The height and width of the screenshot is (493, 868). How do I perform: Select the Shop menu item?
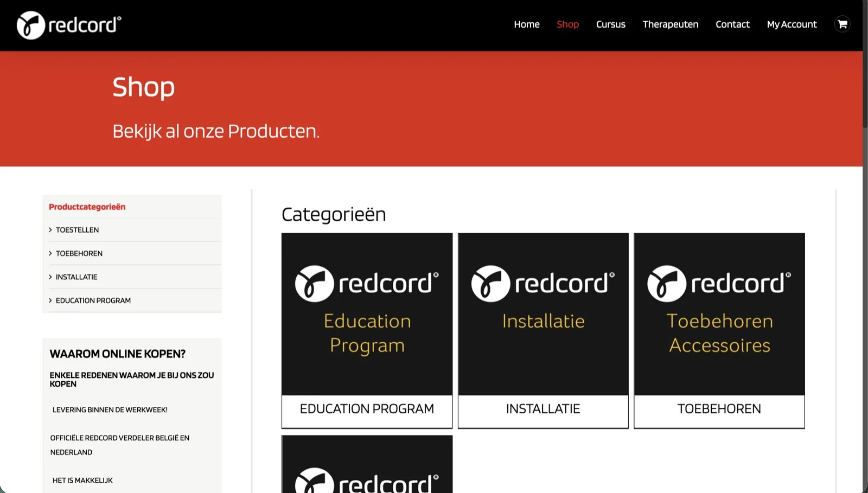[567, 24]
